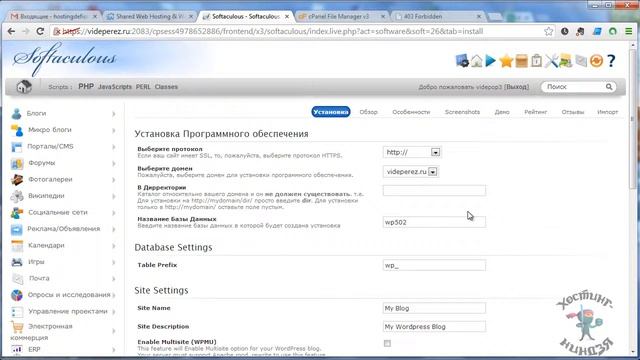Bookmark page with address bar star
The height and width of the screenshot is (360, 640).
[549, 31]
